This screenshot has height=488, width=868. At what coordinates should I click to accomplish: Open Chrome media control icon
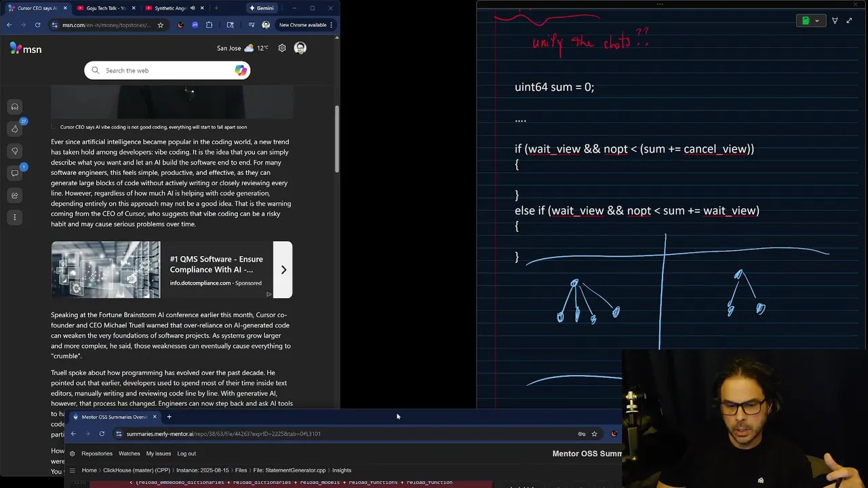click(252, 25)
